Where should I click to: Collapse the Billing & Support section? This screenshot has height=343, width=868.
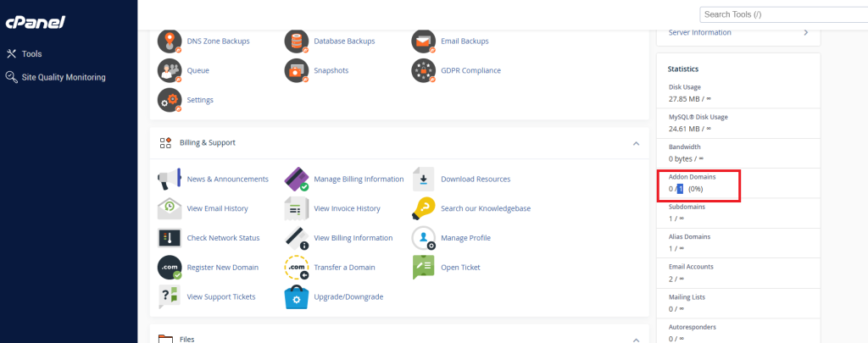[636, 143]
